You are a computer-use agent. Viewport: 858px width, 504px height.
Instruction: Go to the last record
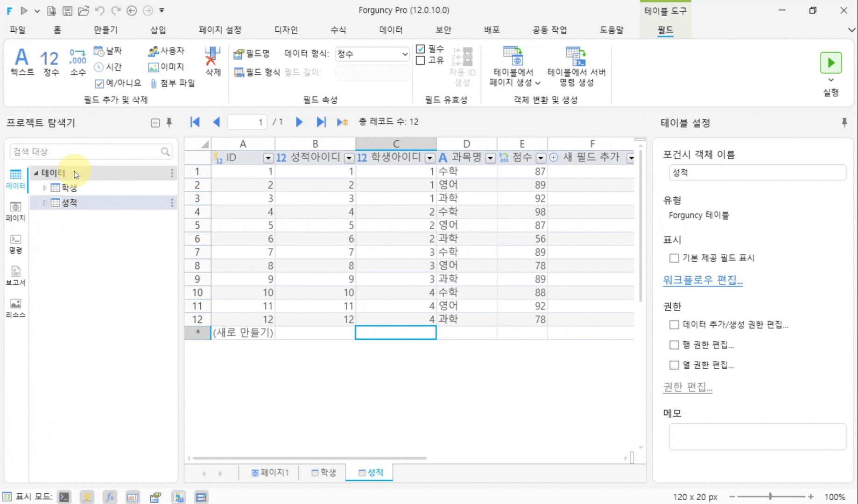click(321, 122)
